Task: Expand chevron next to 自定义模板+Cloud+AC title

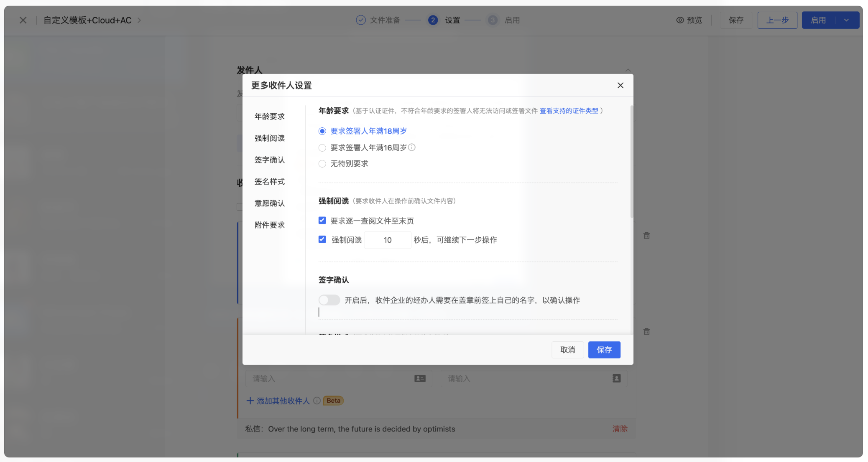Action: click(x=139, y=20)
